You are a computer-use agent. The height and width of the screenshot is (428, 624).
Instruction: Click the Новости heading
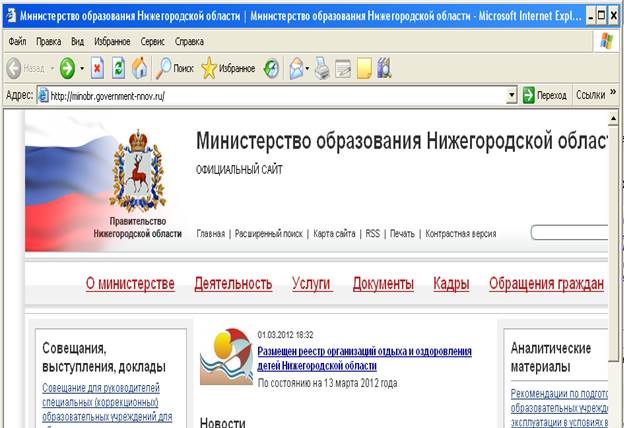pyautogui.click(x=223, y=422)
